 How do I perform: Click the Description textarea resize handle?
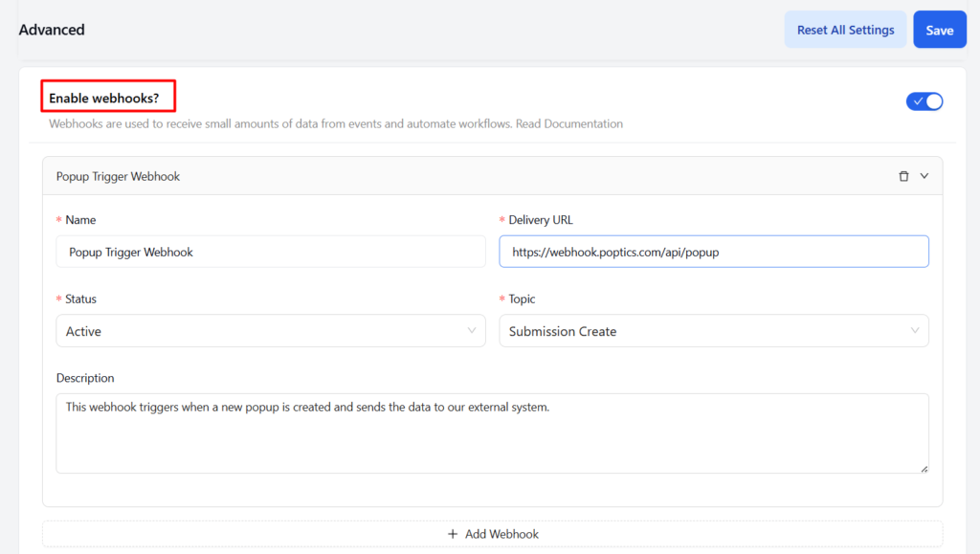point(924,469)
